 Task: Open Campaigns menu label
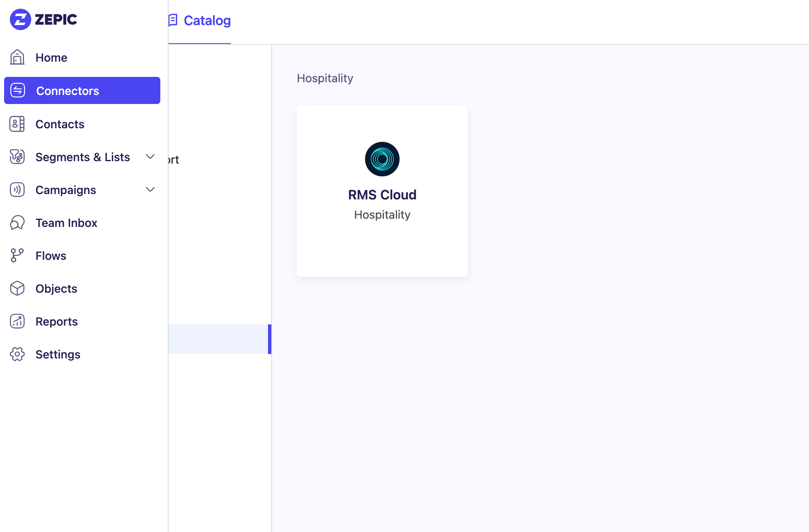pyautogui.click(x=66, y=190)
